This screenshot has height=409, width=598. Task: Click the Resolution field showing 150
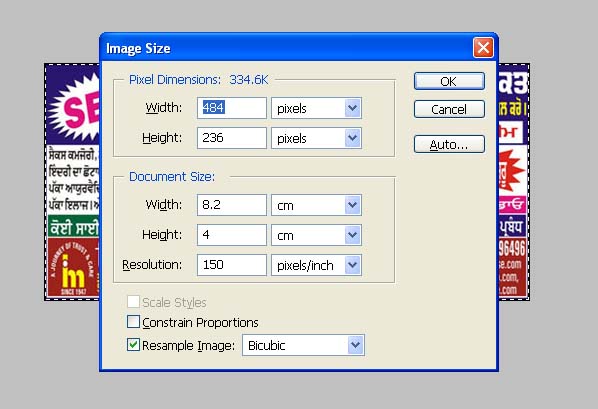232,265
